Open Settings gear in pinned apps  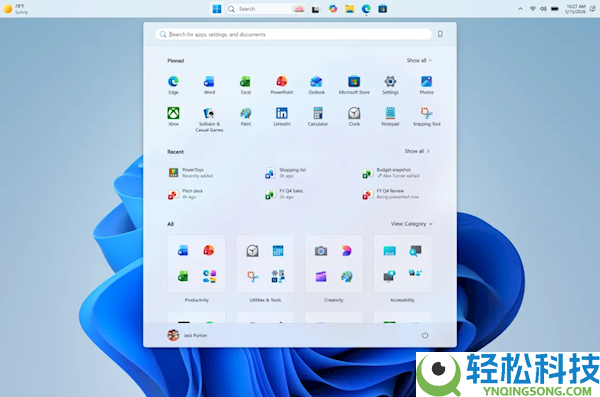[390, 85]
